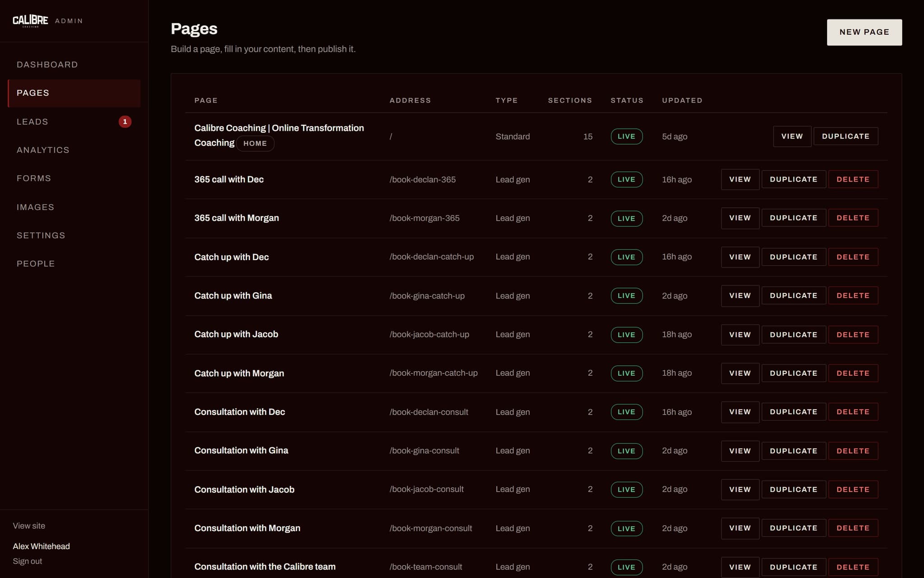Duplicate 365 call with Dec
Viewport: 924px width, 578px height.
coord(794,179)
